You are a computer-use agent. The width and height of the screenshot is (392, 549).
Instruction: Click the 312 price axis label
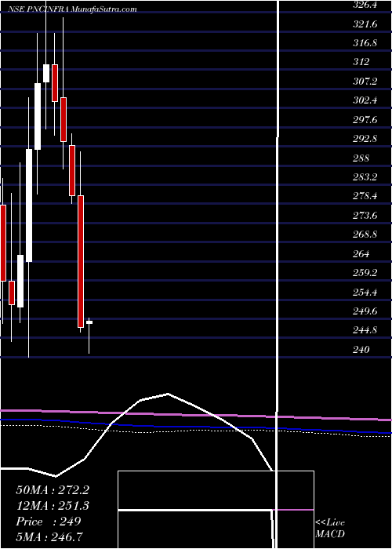click(361, 62)
